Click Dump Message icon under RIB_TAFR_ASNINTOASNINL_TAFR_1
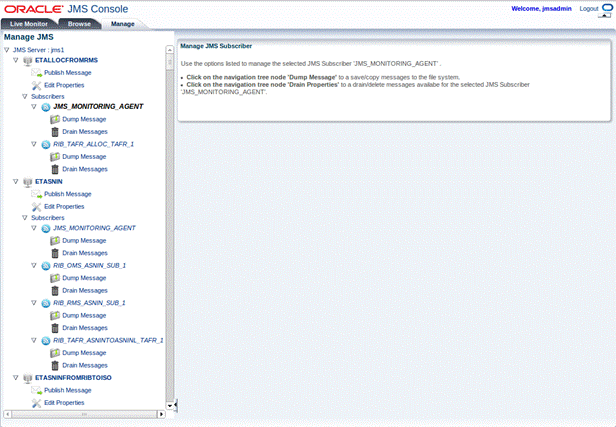Image resolution: width=616 pixels, height=427 pixels. pyautogui.click(x=55, y=353)
